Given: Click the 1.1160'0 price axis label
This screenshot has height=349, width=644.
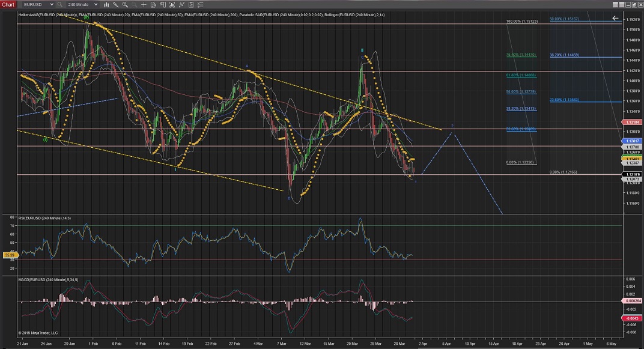Looking at the screenshot, I should [x=633, y=203].
